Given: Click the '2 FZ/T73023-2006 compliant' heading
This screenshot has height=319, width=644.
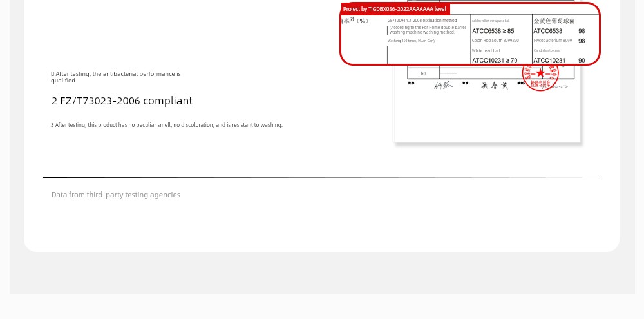Looking at the screenshot, I should click(x=122, y=101).
